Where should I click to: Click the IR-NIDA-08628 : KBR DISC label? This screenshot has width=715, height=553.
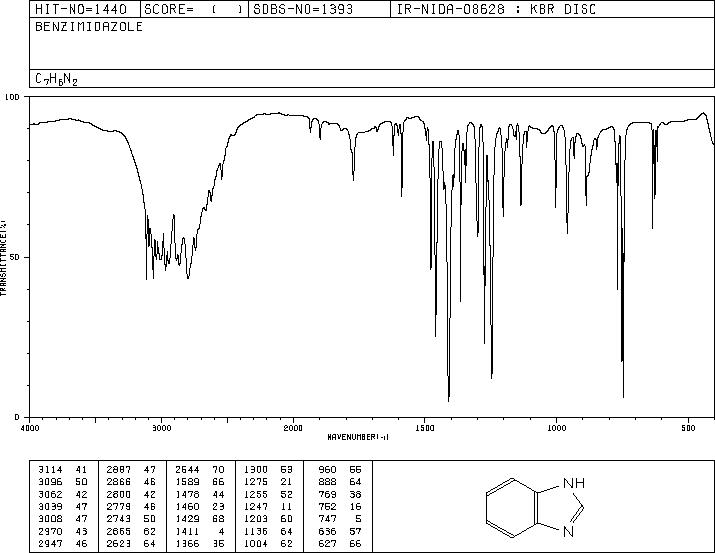coord(496,9)
